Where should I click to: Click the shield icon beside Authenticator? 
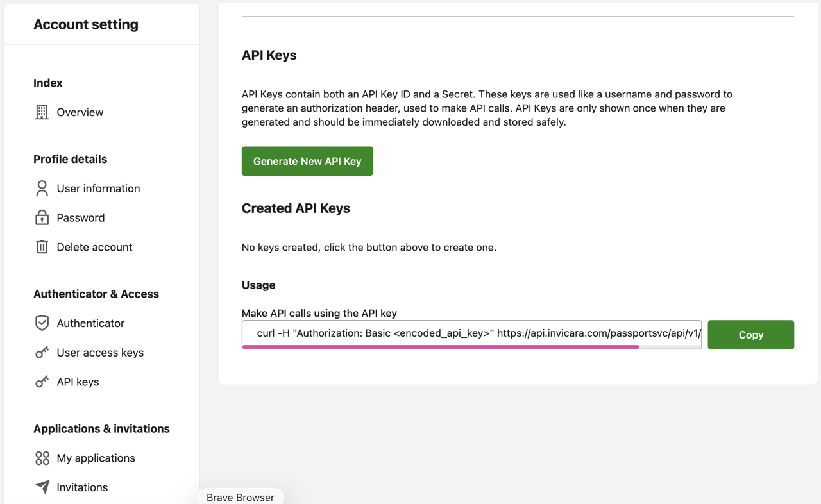click(x=42, y=323)
